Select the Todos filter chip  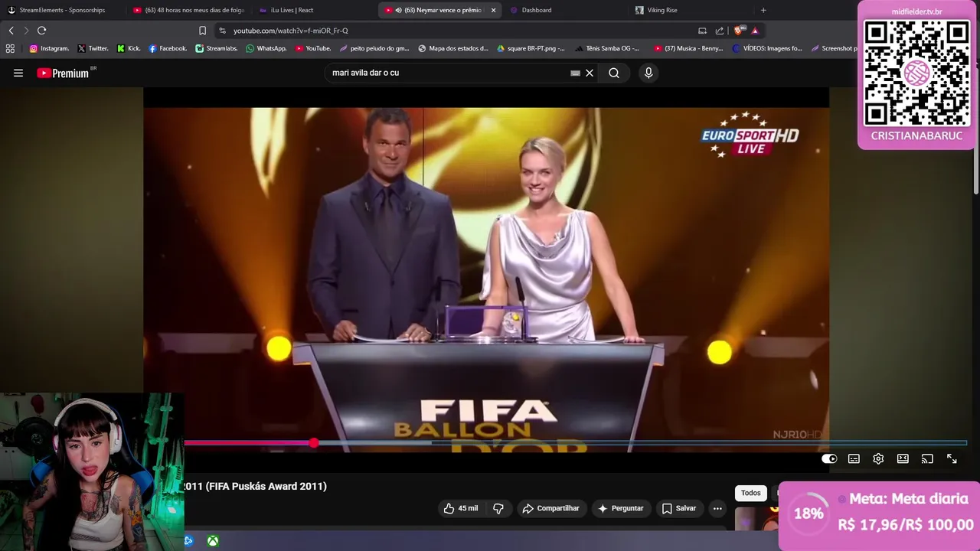tap(751, 493)
